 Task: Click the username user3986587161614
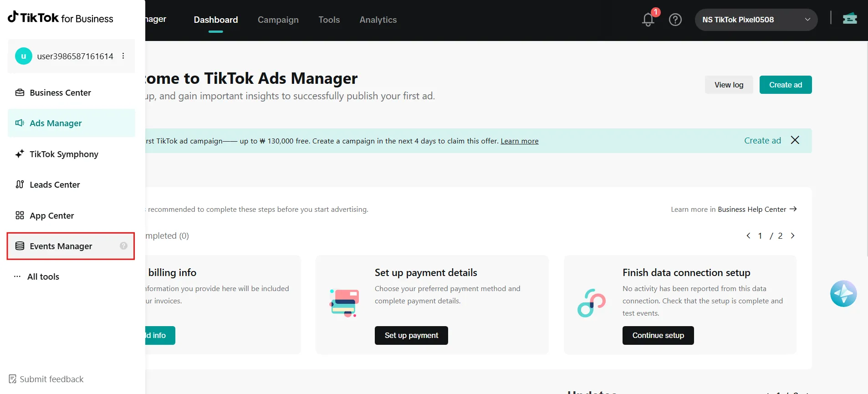pyautogui.click(x=75, y=56)
